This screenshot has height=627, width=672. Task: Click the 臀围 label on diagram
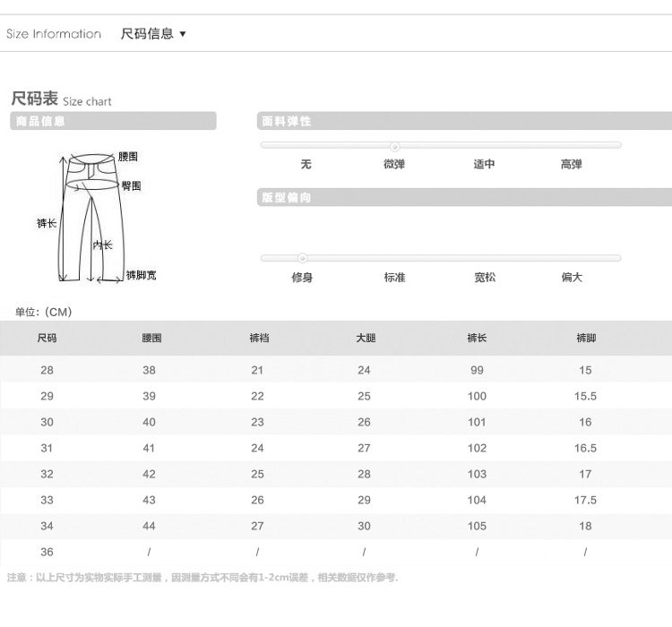(131, 185)
